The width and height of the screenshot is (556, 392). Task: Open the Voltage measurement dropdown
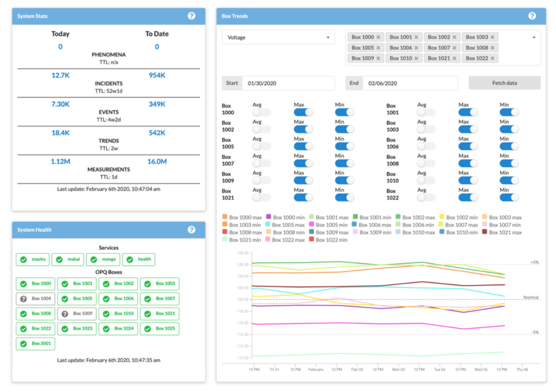(278, 37)
